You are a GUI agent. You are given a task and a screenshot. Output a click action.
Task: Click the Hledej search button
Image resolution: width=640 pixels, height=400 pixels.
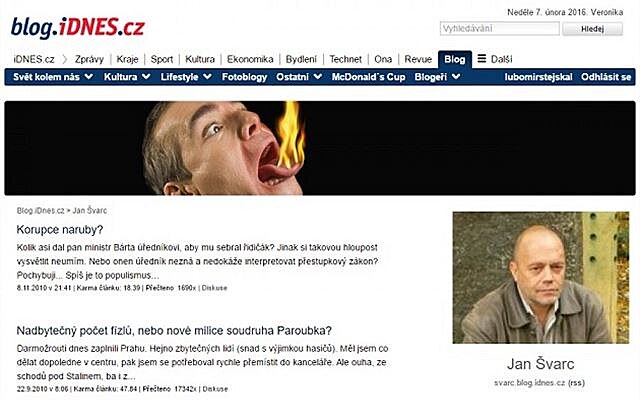pyautogui.click(x=592, y=29)
